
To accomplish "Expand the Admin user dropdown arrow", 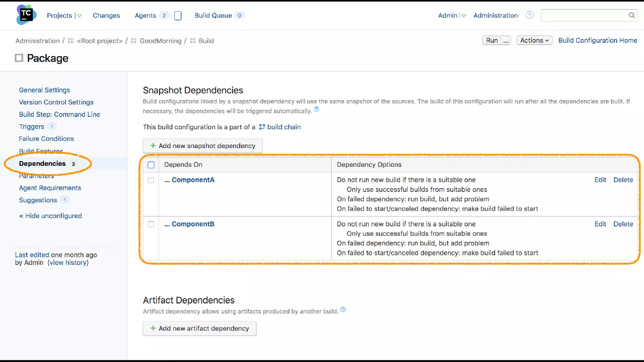I will click(464, 16).
